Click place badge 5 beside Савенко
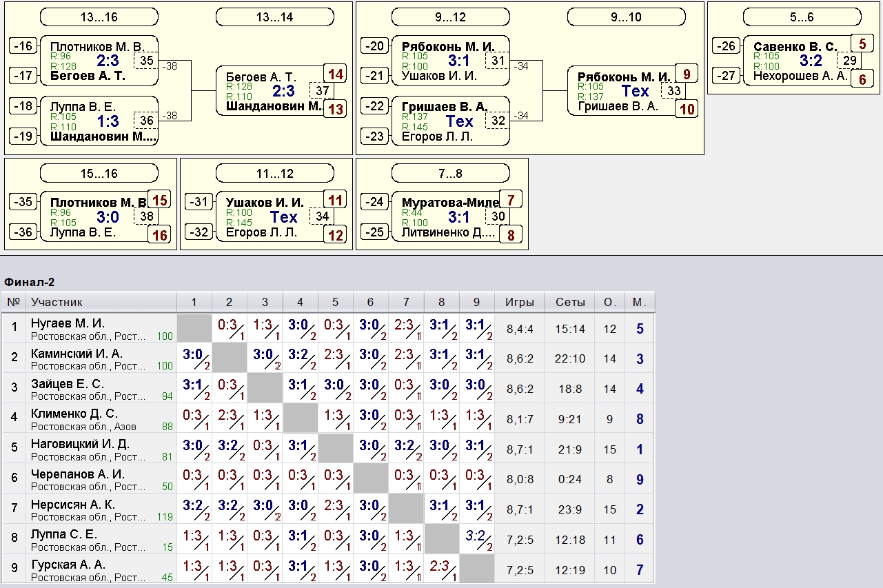 click(862, 44)
